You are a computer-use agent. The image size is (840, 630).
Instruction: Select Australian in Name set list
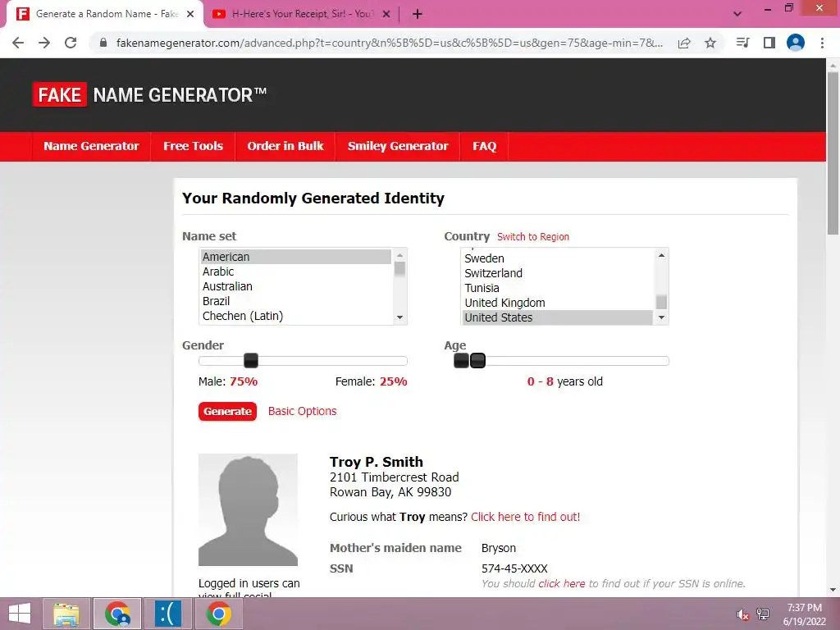(x=295, y=286)
